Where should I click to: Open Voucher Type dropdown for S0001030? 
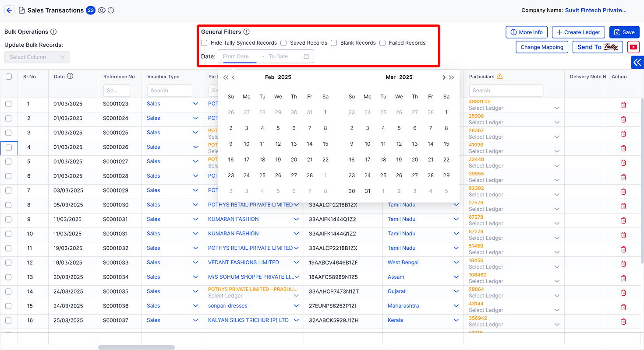(196, 205)
